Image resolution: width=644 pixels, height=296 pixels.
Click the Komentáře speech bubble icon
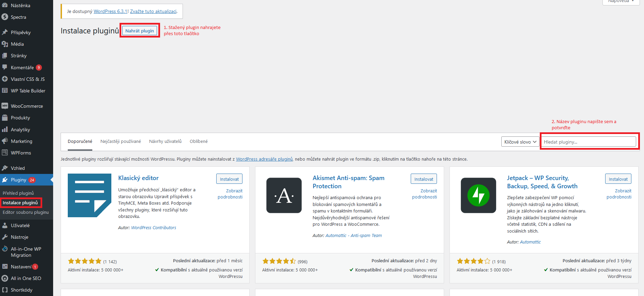(5, 68)
